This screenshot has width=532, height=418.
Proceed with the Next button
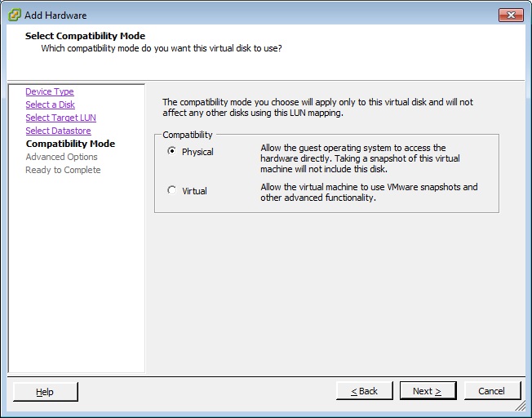tap(428, 391)
